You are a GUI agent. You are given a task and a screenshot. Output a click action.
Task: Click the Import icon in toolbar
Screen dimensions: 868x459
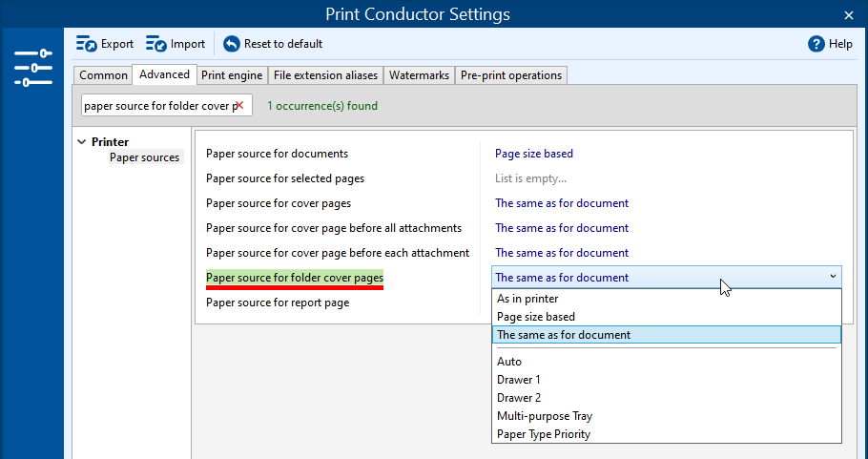pos(156,44)
